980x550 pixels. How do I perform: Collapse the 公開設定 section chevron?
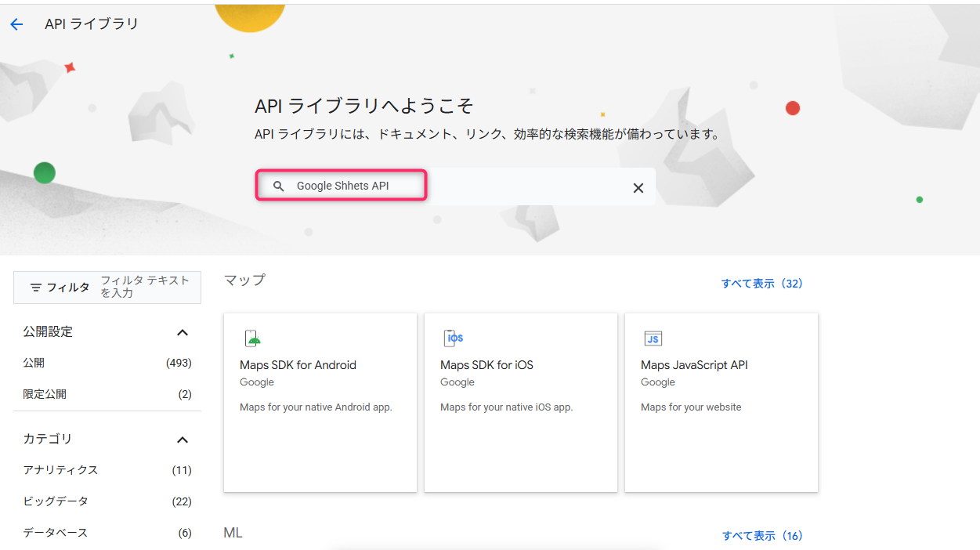click(183, 332)
